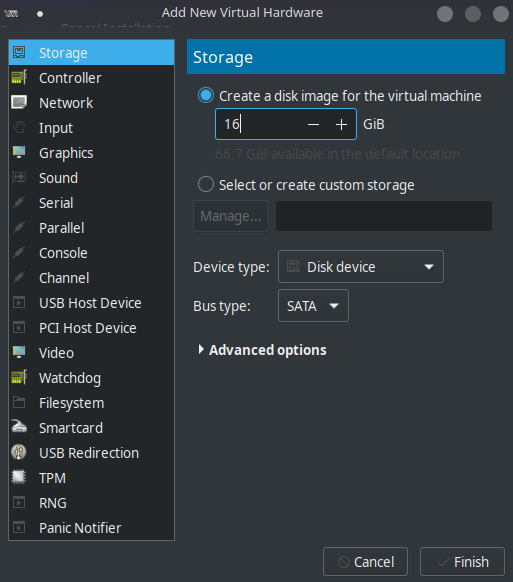Click the Filesystem folder icon
The height and width of the screenshot is (582, 513).
pyautogui.click(x=19, y=402)
